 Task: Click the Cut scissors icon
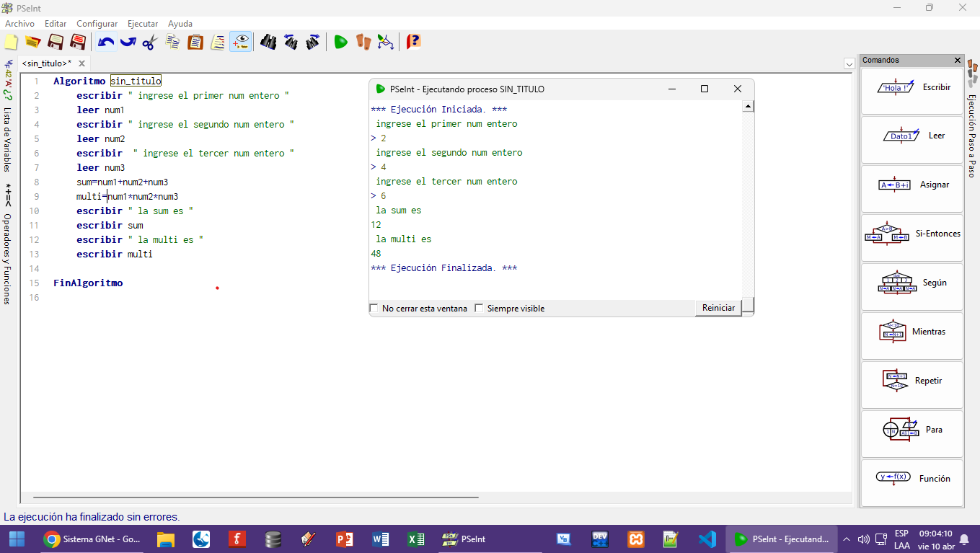click(x=149, y=42)
